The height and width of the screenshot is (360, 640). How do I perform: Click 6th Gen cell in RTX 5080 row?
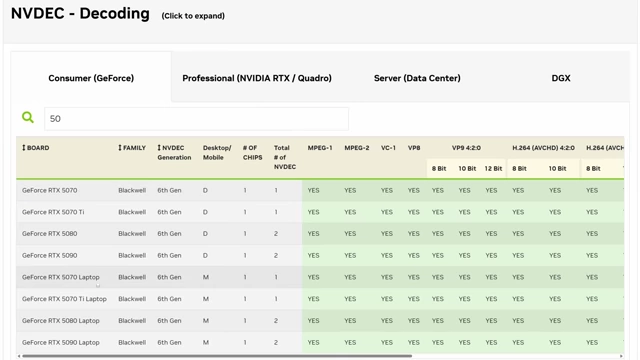pos(169,233)
